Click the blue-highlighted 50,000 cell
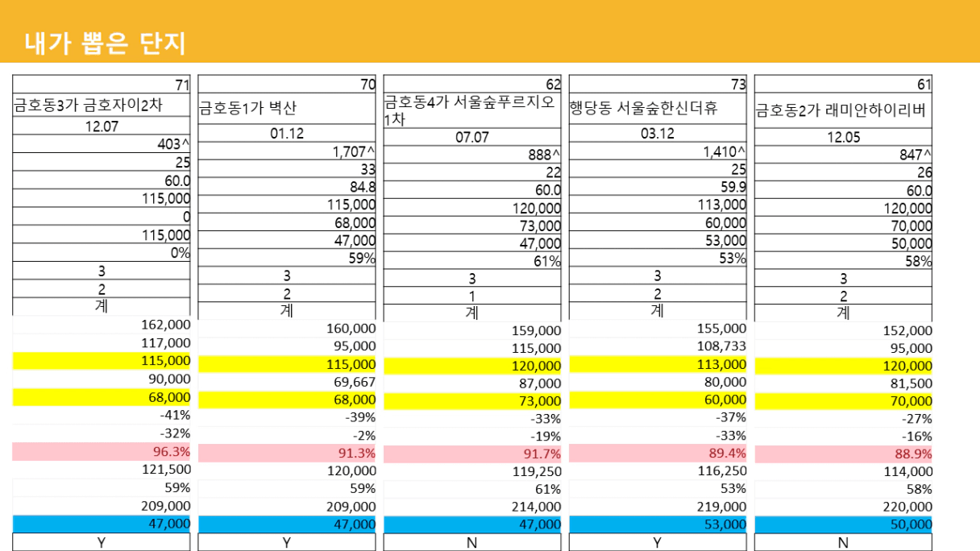 coord(843,524)
